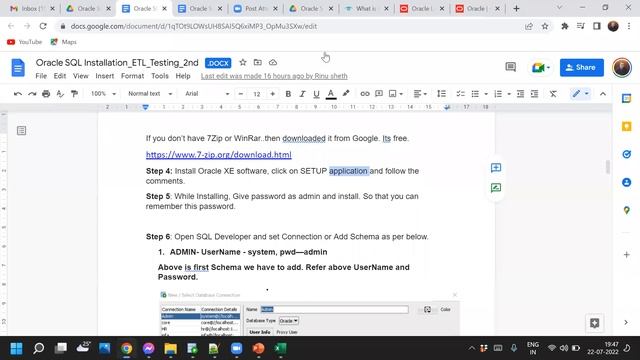Open the View menu
Screen dimensions: 640x360
[81, 76]
